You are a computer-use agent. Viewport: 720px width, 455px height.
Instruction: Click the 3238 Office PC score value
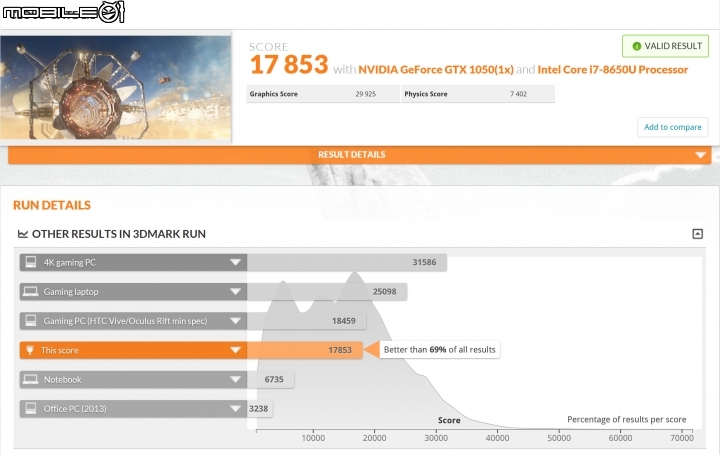259,409
